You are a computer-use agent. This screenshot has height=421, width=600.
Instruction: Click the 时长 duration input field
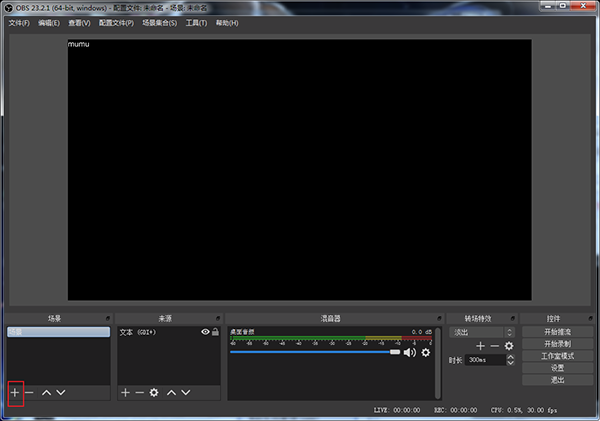(x=484, y=360)
